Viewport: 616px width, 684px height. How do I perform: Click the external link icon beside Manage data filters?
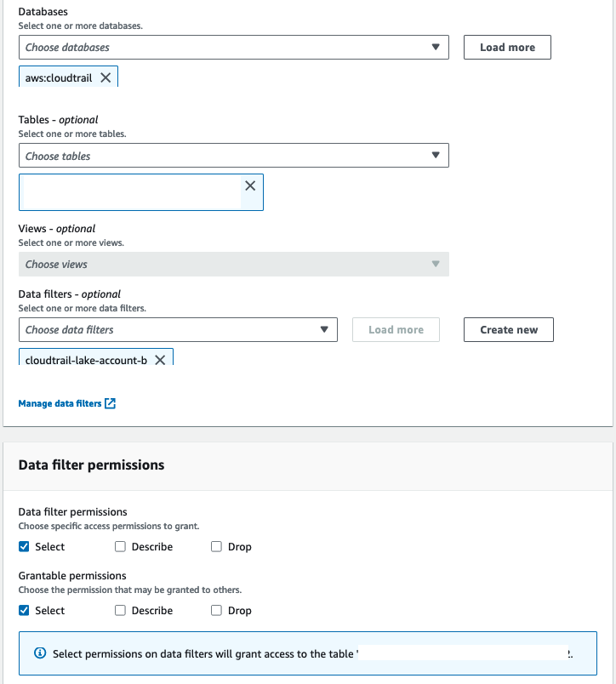[111, 404]
